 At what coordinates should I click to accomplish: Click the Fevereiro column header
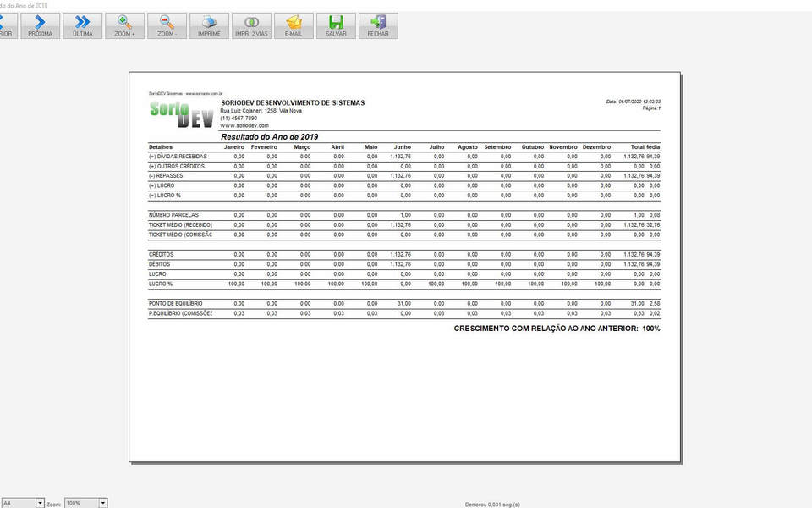(264, 147)
